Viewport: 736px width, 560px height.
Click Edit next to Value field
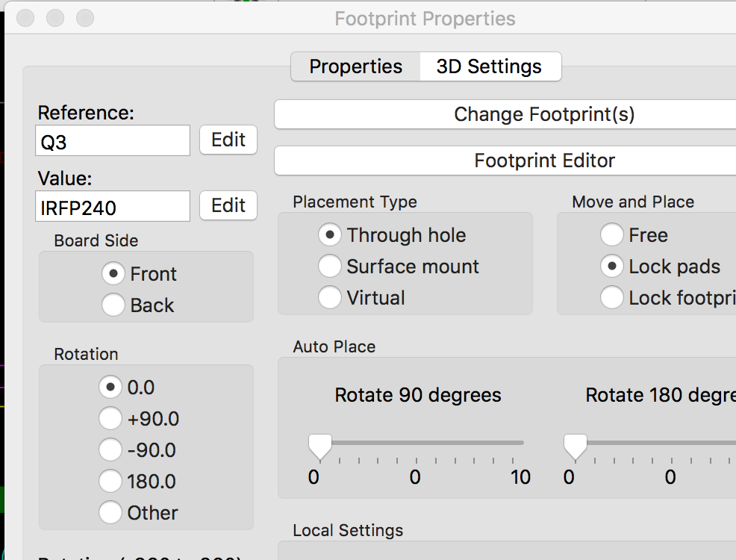pos(228,205)
